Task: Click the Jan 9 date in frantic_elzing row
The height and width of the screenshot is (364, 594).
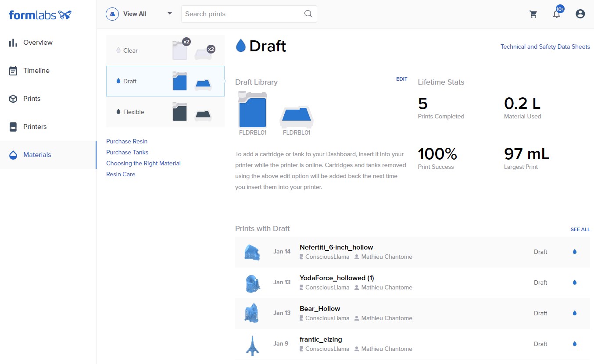Action: 281,343
